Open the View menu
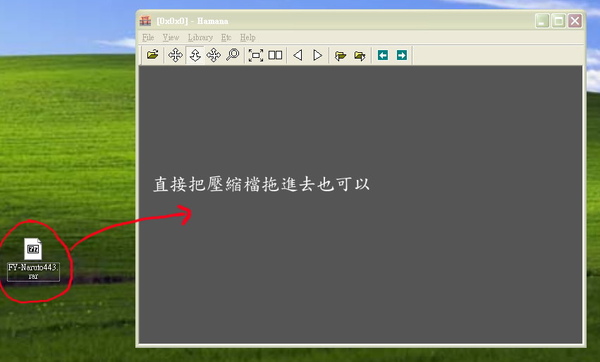Viewport: 600px width, 362px height. [171, 37]
